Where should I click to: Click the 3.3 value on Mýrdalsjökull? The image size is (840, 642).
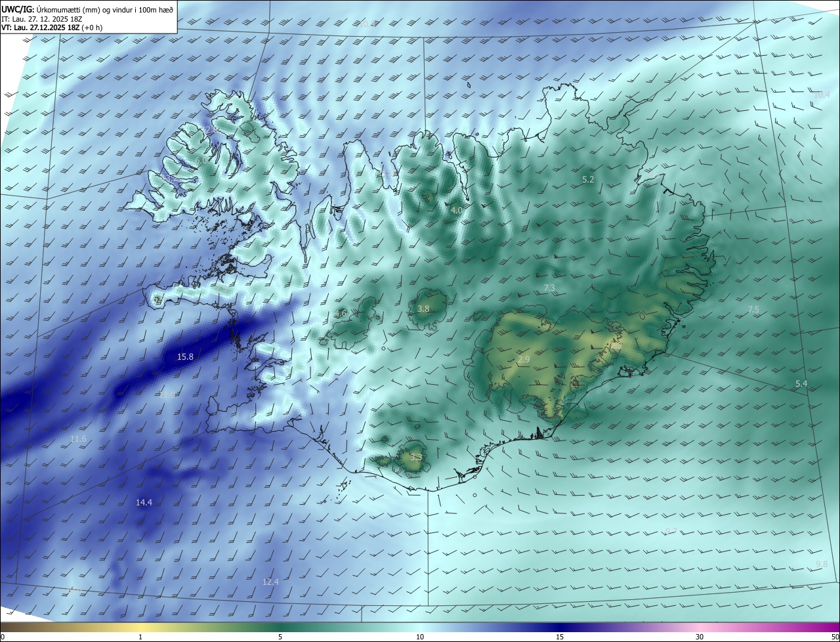[x=415, y=457]
